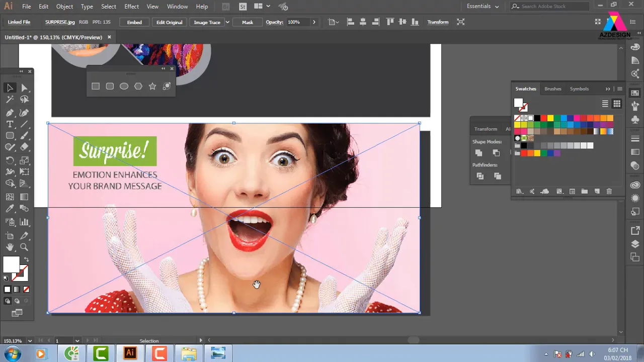Select the Hand tool
This screenshot has height=362, width=644.
pos(10,247)
